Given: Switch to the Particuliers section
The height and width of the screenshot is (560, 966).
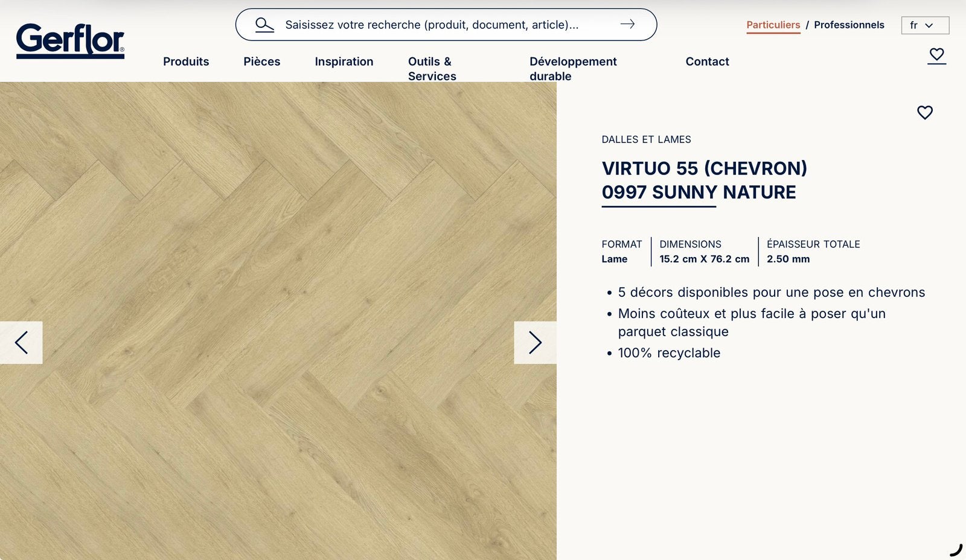Looking at the screenshot, I should pos(773,25).
